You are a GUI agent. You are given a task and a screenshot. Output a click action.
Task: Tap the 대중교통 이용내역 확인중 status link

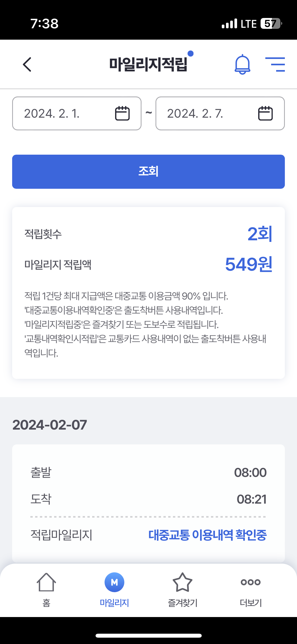coord(208,535)
